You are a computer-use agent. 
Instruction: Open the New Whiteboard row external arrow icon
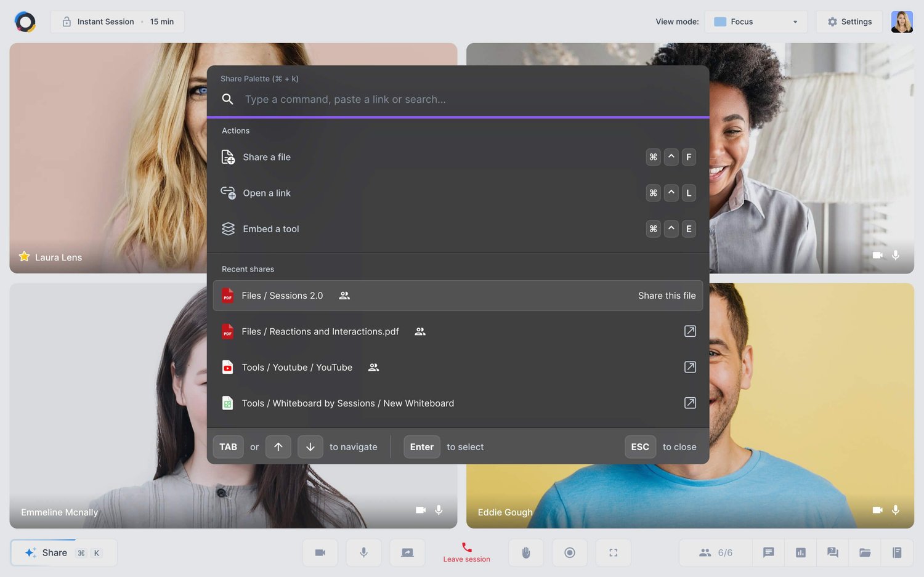(690, 403)
